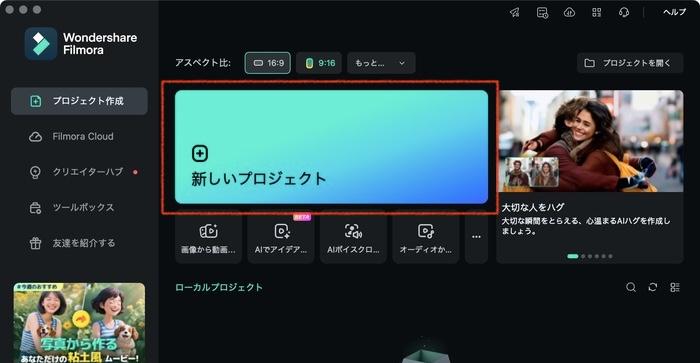Select the 9:16 aspect ratio
The image size is (700, 363).
[319, 63]
